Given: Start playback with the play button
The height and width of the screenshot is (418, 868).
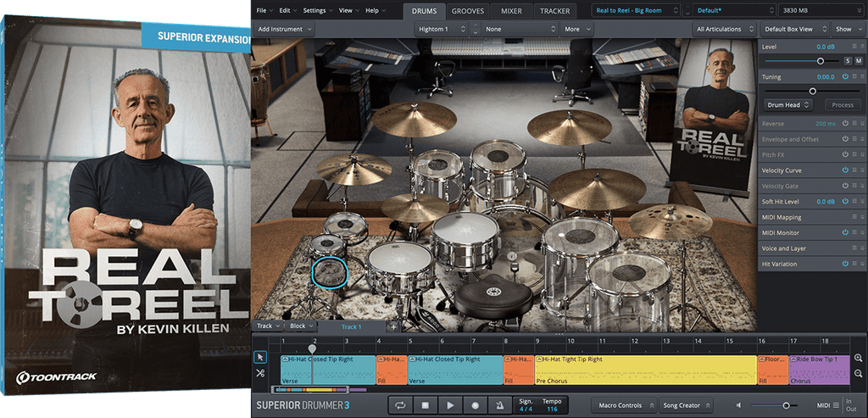Looking at the screenshot, I should 450,405.
